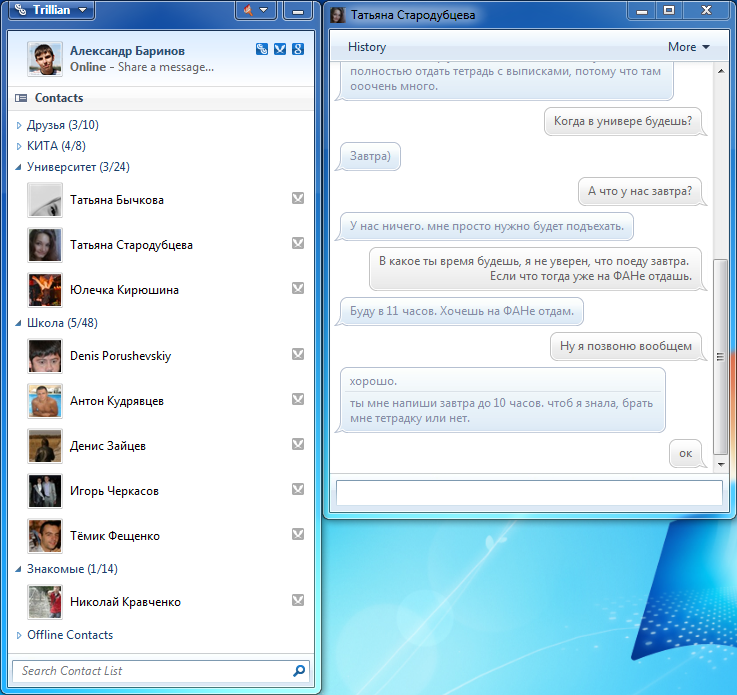Screen dimensions: 737x695
Task: Click chat window title avatar icon
Action: pyautogui.click(x=337, y=15)
